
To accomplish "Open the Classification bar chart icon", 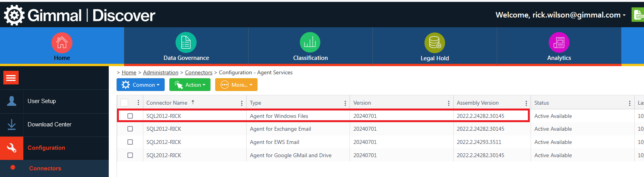I will (x=310, y=42).
